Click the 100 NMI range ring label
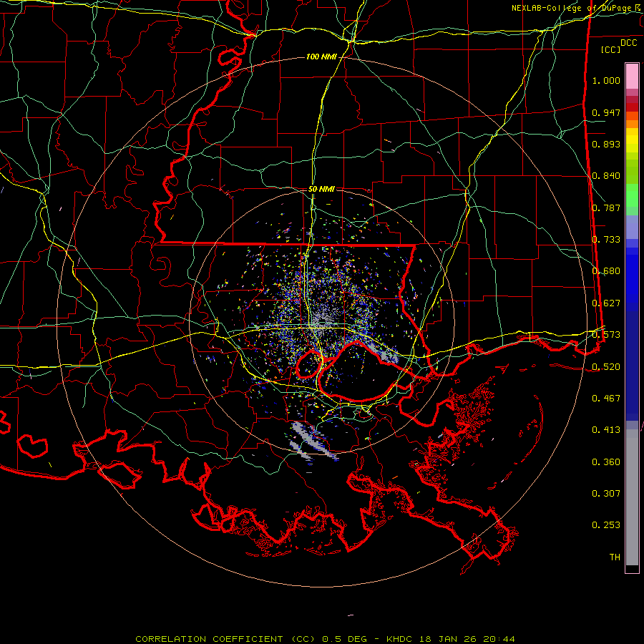 pos(321,57)
